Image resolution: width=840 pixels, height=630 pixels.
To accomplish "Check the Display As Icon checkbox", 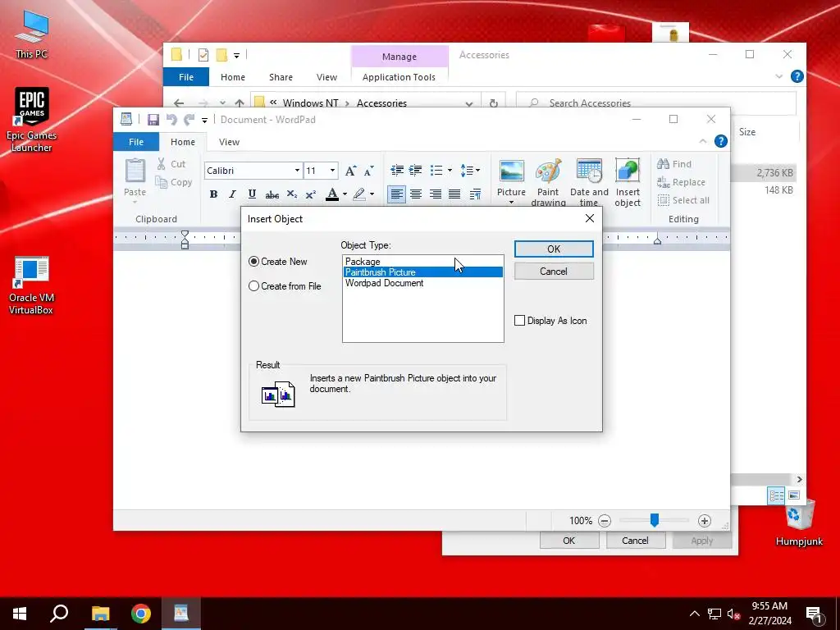I will [x=519, y=321].
